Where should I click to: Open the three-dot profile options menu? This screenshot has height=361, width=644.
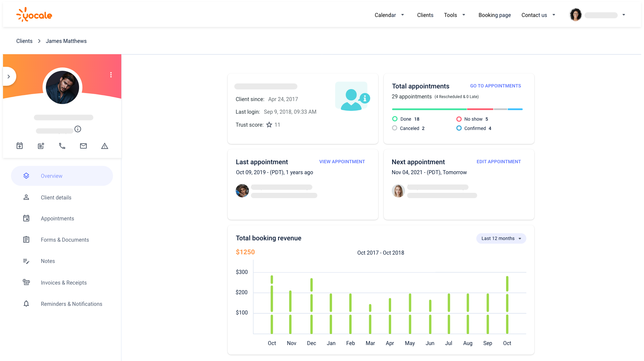coord(111,75)
